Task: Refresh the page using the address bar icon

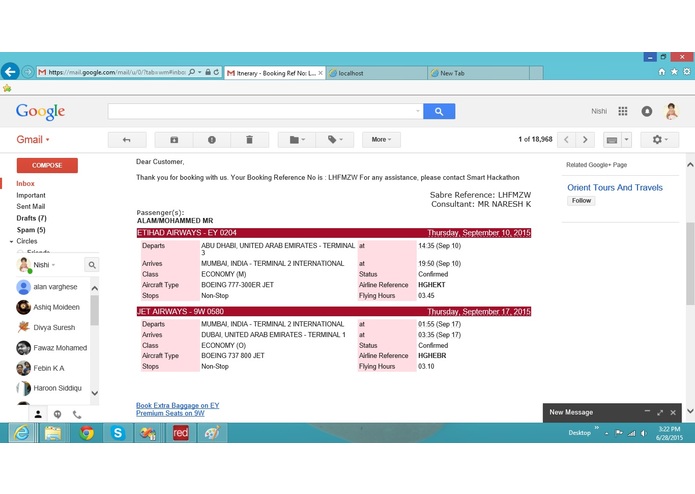Action: 216,72
